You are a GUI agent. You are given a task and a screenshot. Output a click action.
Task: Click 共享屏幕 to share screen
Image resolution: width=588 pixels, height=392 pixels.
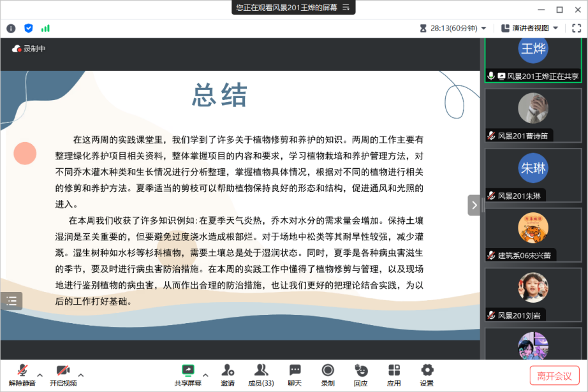pyautogui.click(x=188, y=375)
